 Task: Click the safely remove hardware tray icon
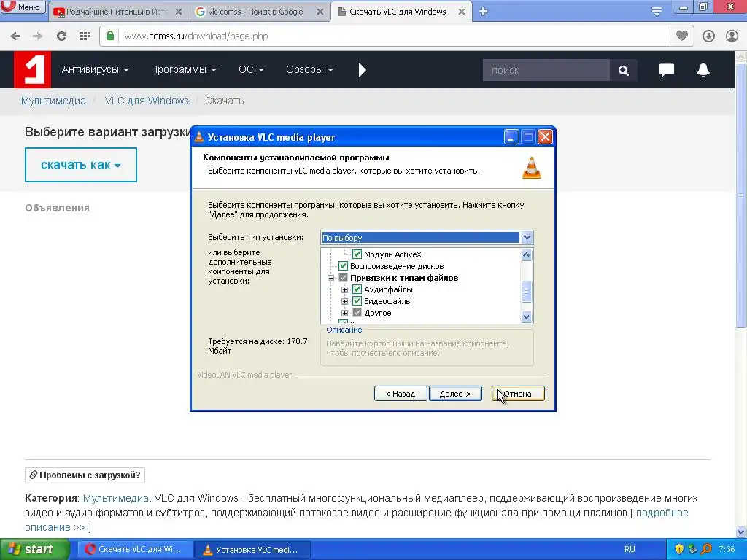693,549
